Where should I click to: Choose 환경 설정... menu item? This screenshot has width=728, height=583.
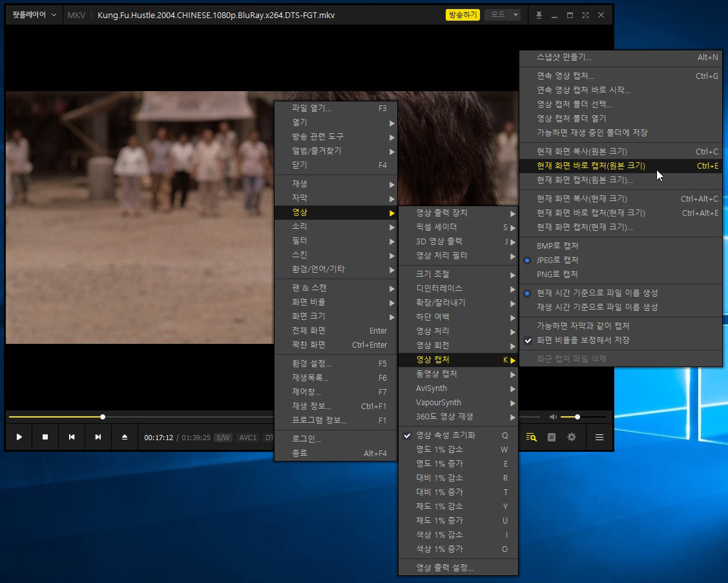click(x=336, y=364)
